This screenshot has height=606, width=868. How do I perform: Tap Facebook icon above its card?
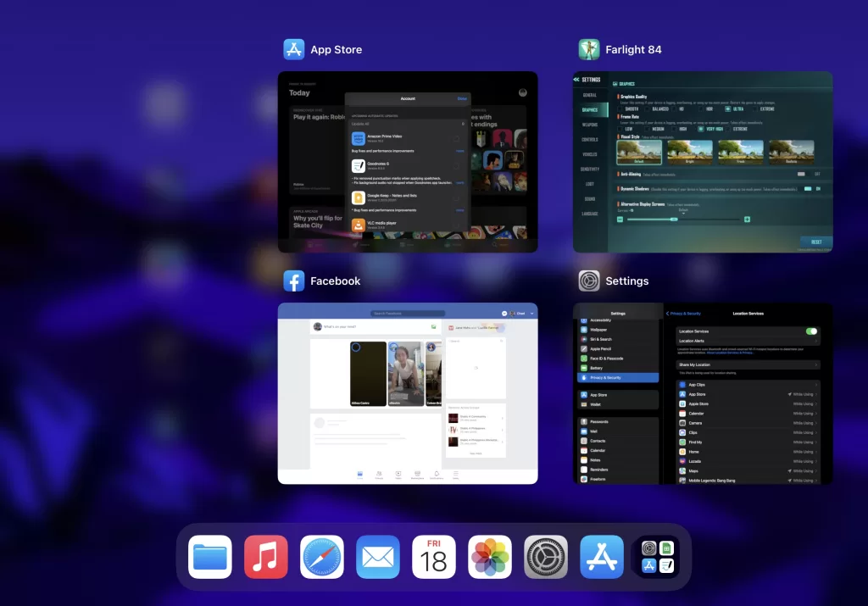294,281
